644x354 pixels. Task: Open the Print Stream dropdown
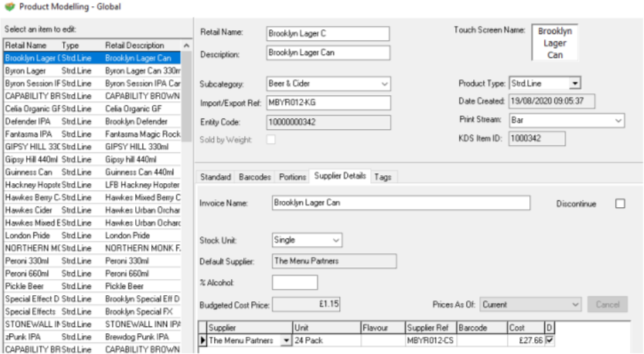pyautogui.click(x=618, y=121)
